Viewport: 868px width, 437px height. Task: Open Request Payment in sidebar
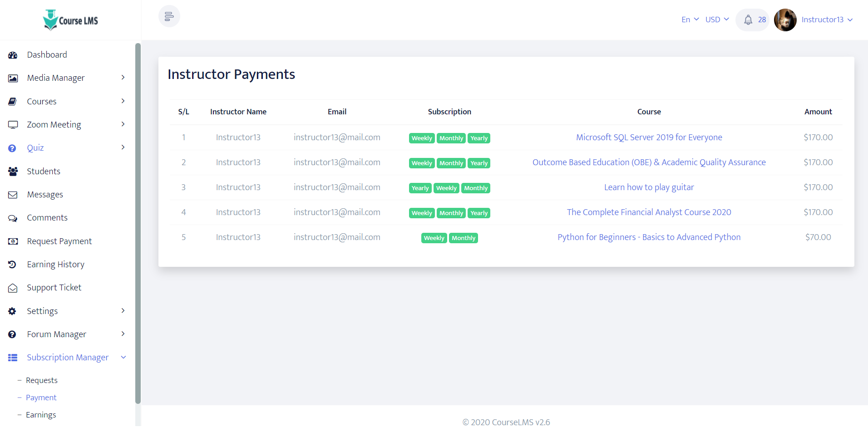pos(59,241)
